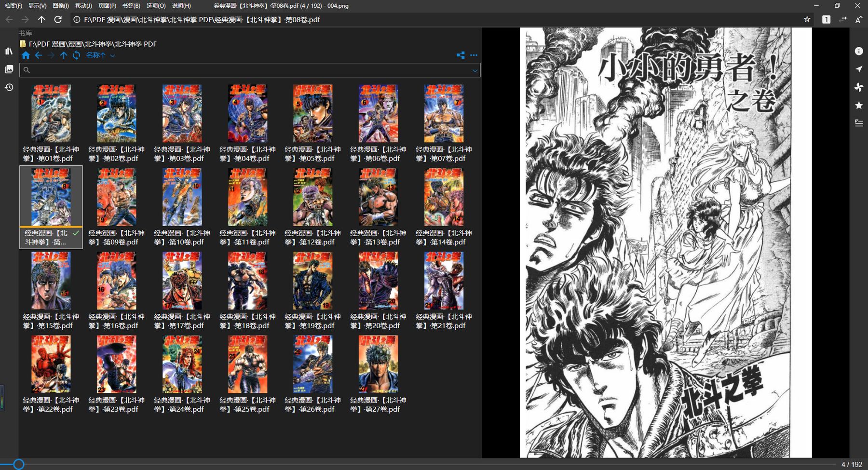
Task: Expand the search box history dropdown
Action: coord(475,70)
